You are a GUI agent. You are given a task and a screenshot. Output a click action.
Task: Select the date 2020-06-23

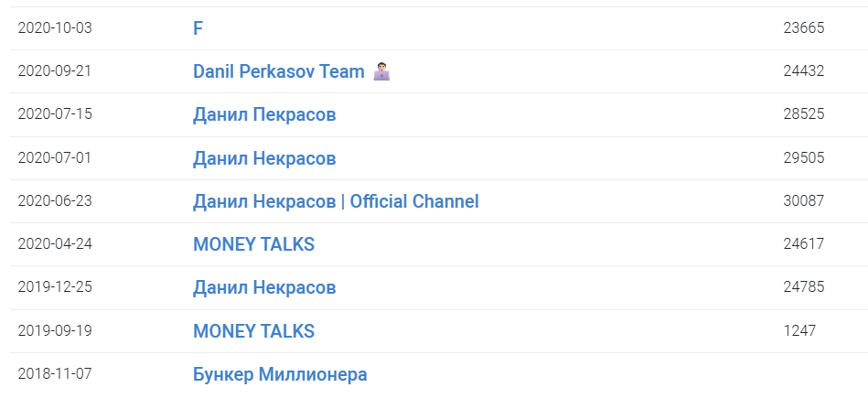point(55,201)
